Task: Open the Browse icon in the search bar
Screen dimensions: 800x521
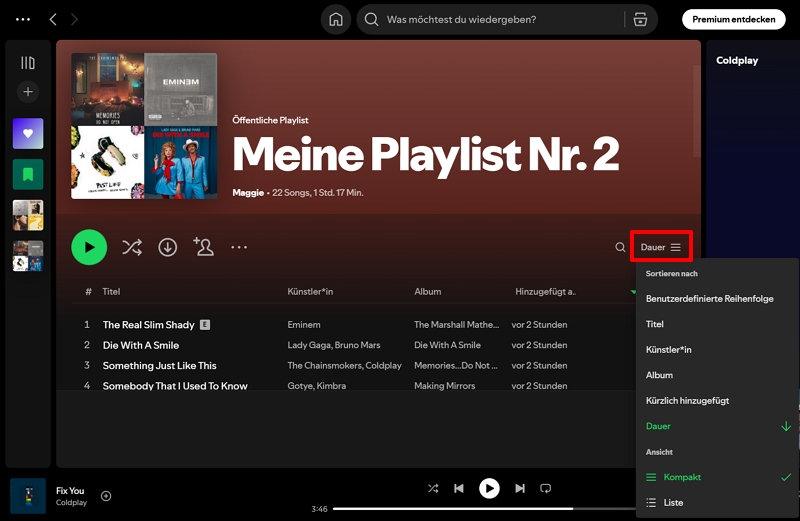Action: [x=640, y=19]
